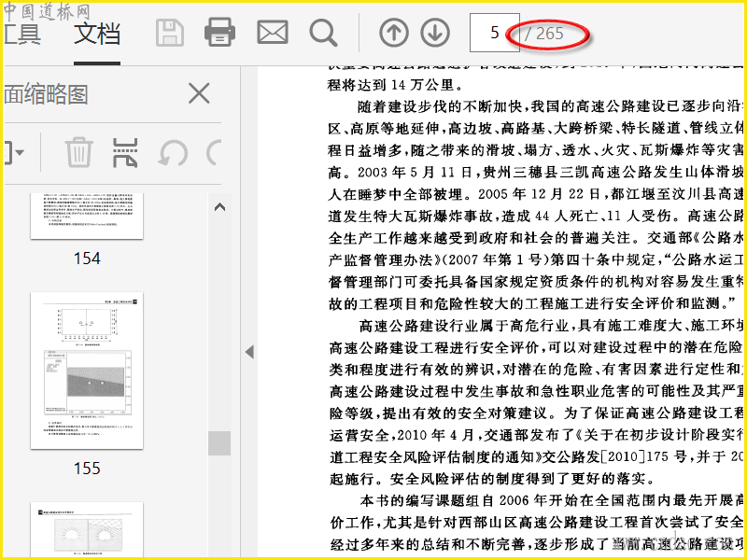Select page 155 thumbnail
Image resolution: width=747 pixels, height=560 pixels.
point(87,371)
